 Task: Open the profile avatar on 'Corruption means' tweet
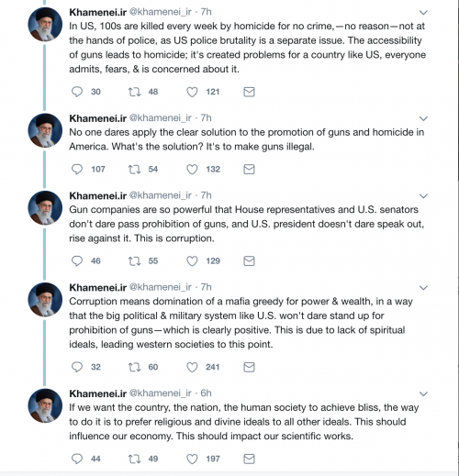tap(45, 300)
